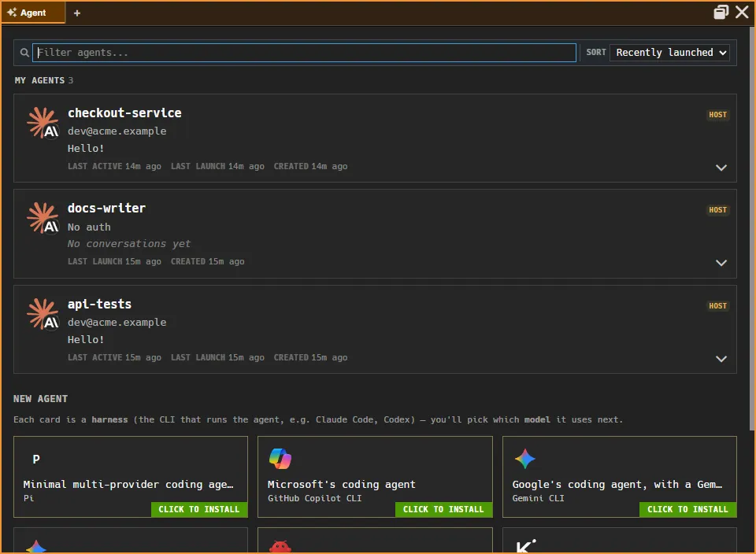Click the Claude icon on checkout-service card
Viewport: 756px width, 554px height.
tap(43, 123)
